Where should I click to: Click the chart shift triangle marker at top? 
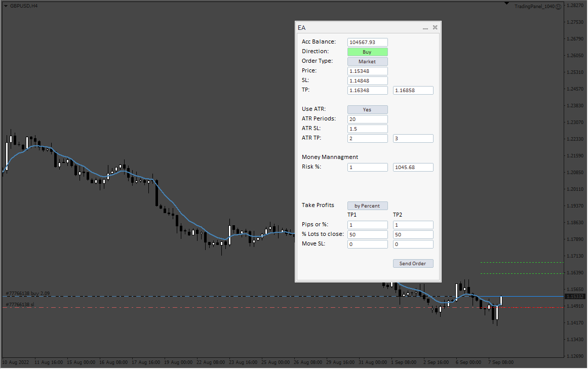pyautogui.click(x=506, y=4)
